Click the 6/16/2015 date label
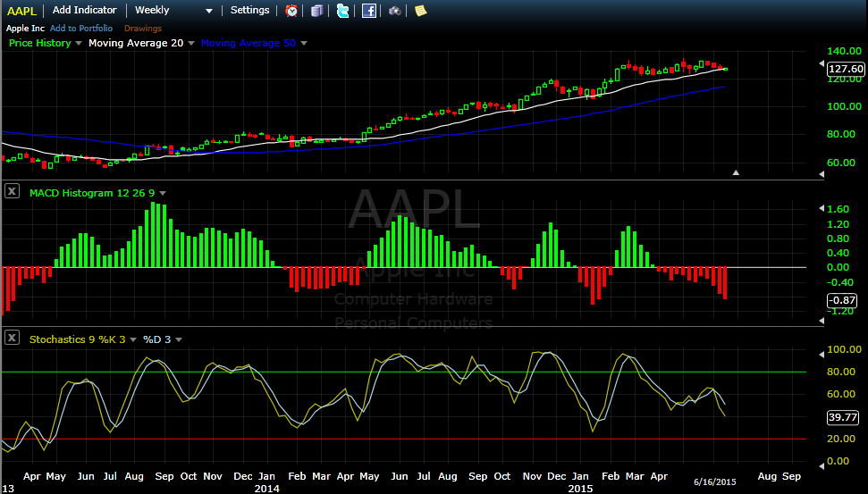 714,481
